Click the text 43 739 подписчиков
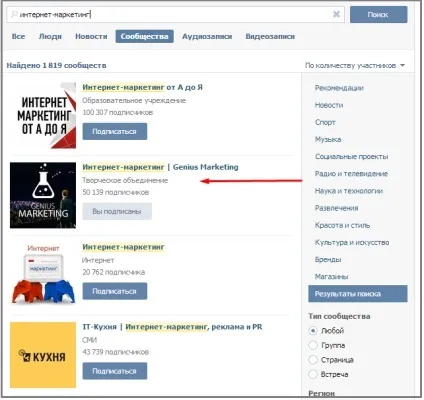 115,352
